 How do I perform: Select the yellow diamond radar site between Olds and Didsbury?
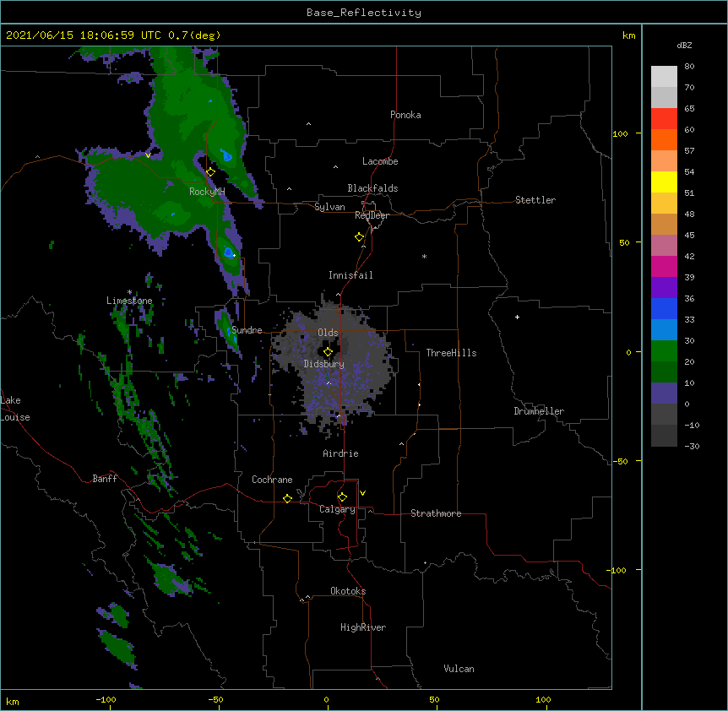pyautogui.click(x=328, y=352)
